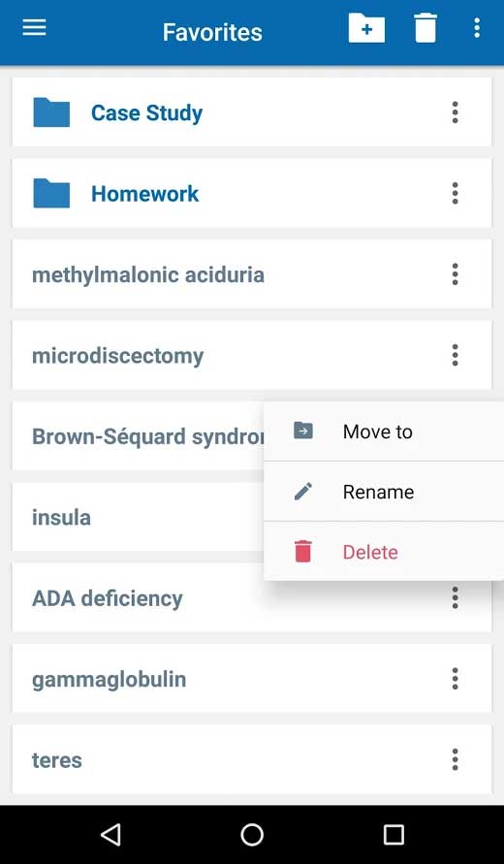Tap the Android home button
This screenshot has height=864, width=504.
[x=252, y=835]
